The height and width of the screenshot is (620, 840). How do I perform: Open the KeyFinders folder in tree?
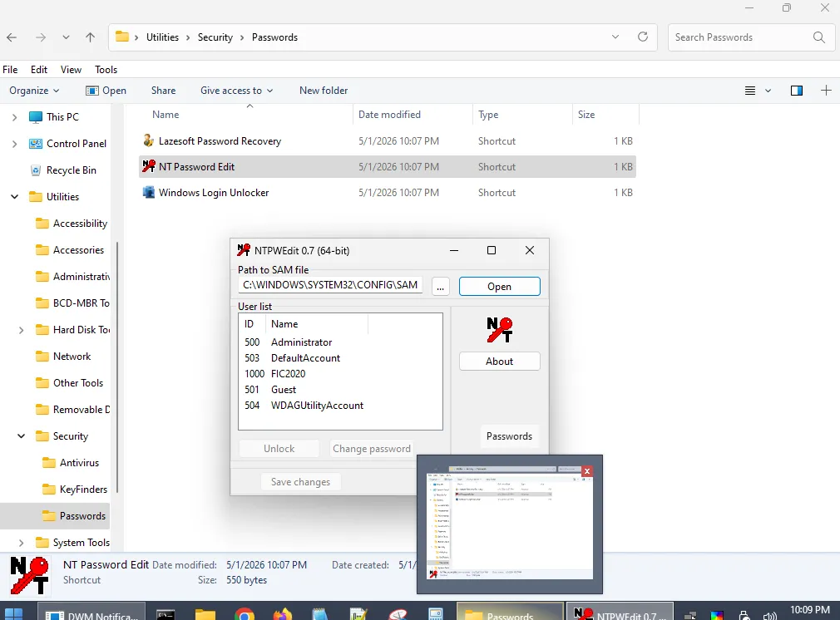[x=83, y=490]
